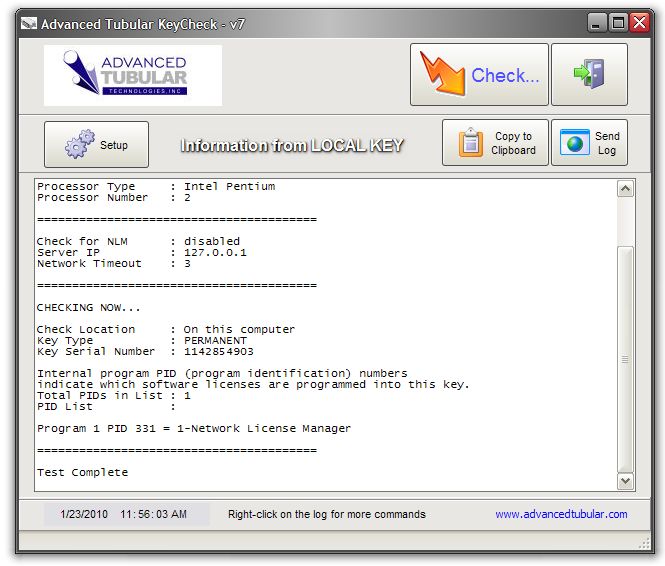665x566 pixels.
Task: Click the 'Program 1 PID 331' log line
Action: (x=194, y=429)
